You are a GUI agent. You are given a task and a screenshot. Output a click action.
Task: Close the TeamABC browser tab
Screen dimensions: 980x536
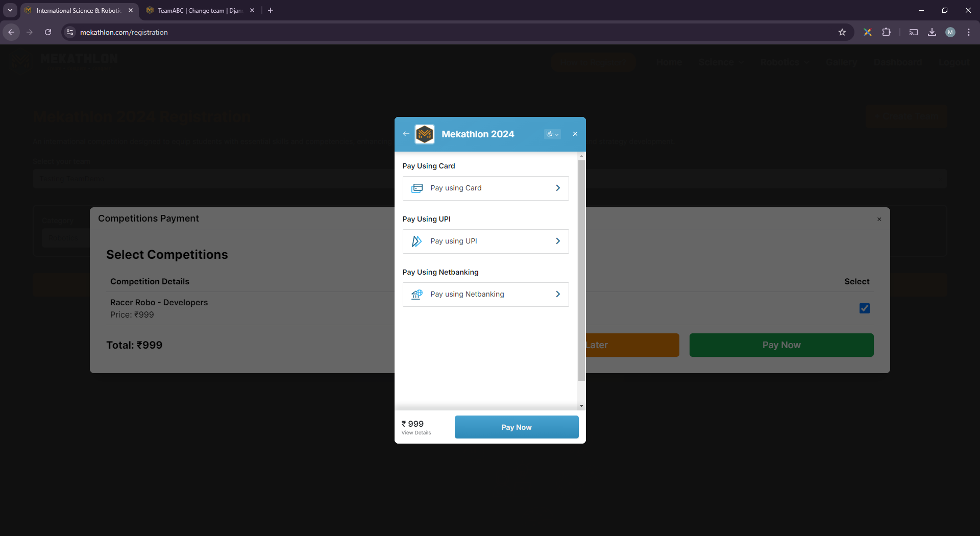pos(252,10)
